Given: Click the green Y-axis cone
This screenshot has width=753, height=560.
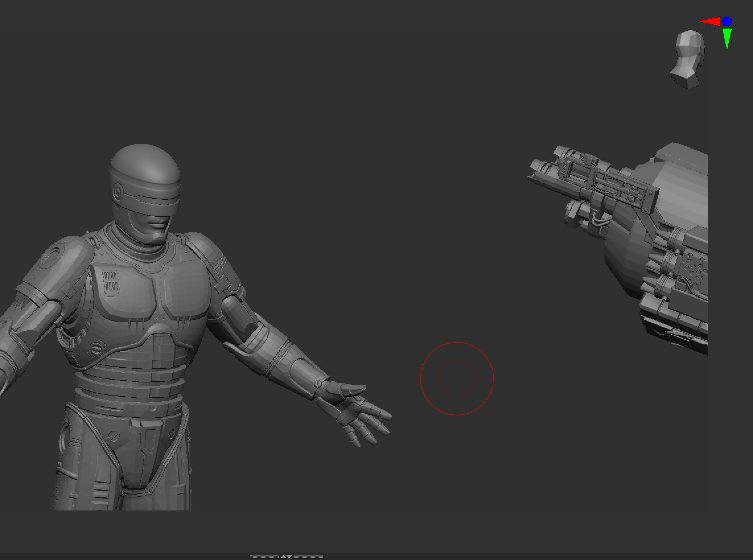Looking at the screenshot, I should (x=727, y=39).
